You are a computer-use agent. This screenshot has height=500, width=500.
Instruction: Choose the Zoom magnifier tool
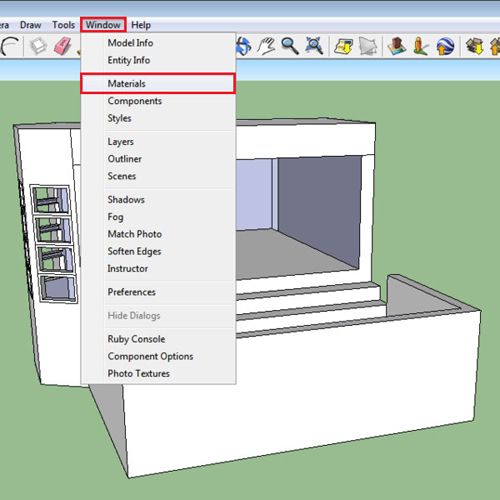[290, 46]
